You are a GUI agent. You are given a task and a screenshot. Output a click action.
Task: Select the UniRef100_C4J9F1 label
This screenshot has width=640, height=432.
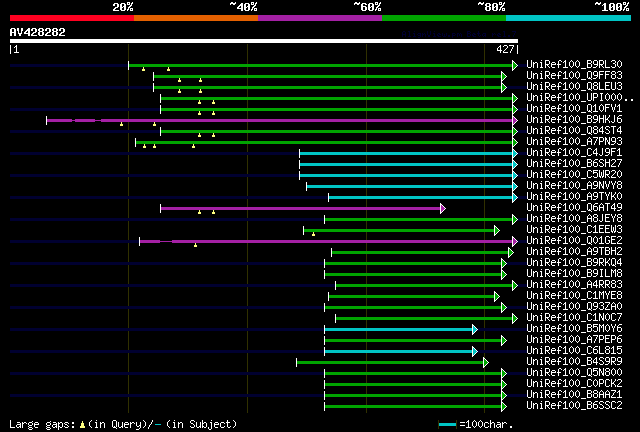(x=574, y=153)
